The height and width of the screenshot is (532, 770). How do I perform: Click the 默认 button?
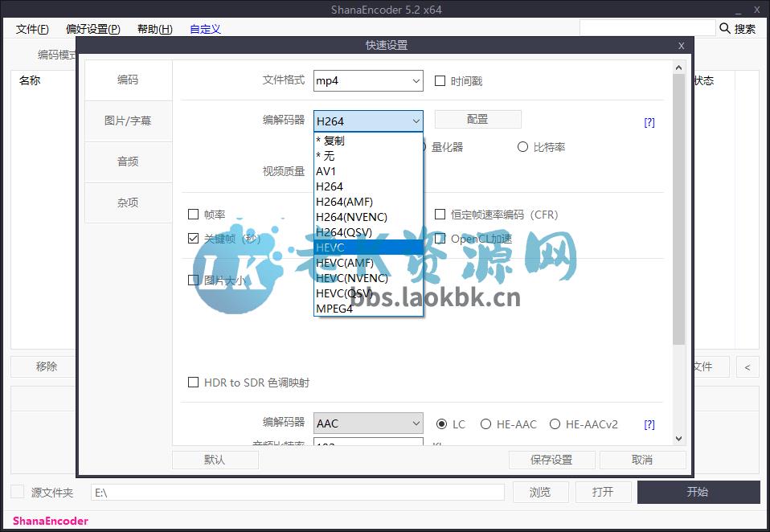(215, 460)
